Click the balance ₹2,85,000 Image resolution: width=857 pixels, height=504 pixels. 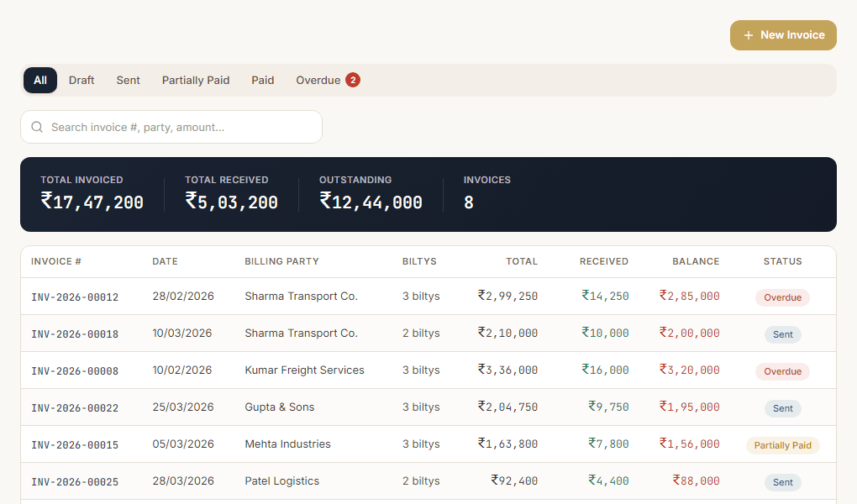point(689,297)
